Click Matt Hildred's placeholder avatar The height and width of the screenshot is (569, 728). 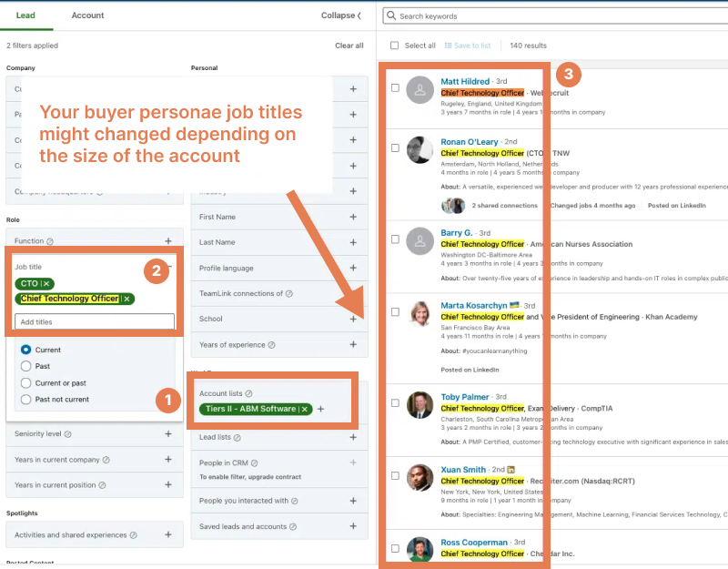(x=420, y=89)
